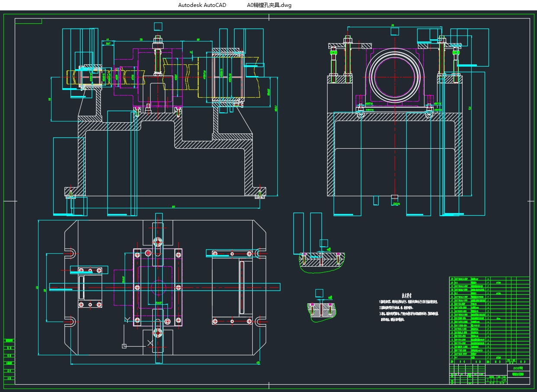537x392 pixels.
Task: Click the UCS Y axis label
Action: (127, 319)
